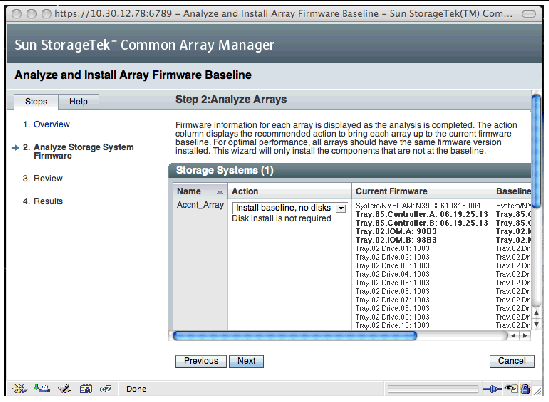Open Composer icon in status bar
Viewport: 549px width, 402px height.
click(64, 388)
